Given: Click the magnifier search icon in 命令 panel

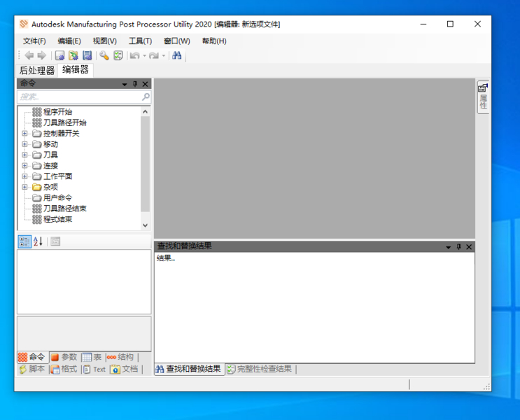Looking at the screenshot, I should tap(146, 97).
